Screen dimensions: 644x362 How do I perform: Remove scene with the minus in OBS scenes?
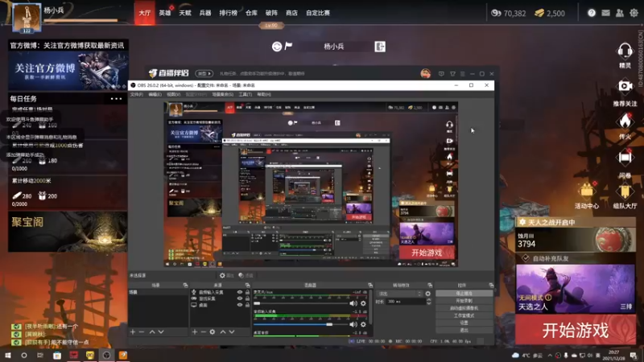142,331
